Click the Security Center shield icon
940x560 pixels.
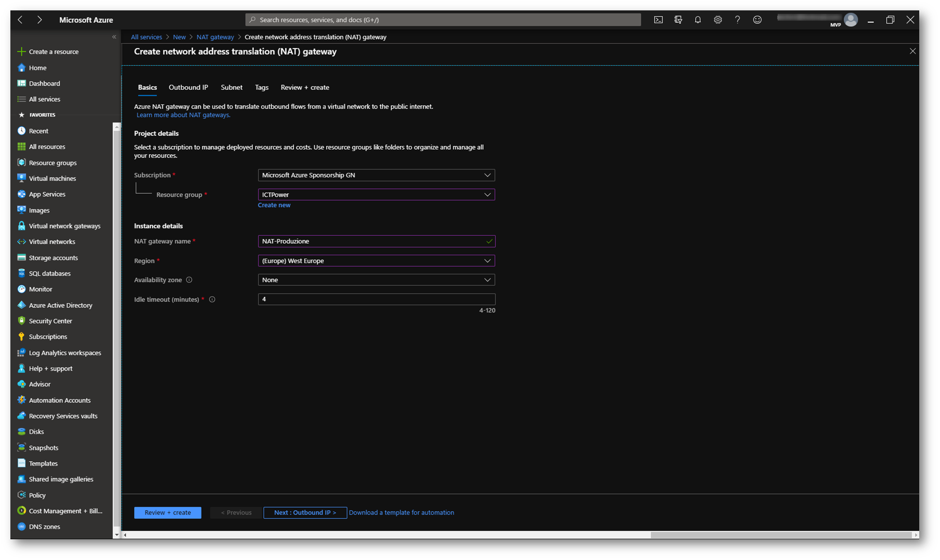click(21, 321)
